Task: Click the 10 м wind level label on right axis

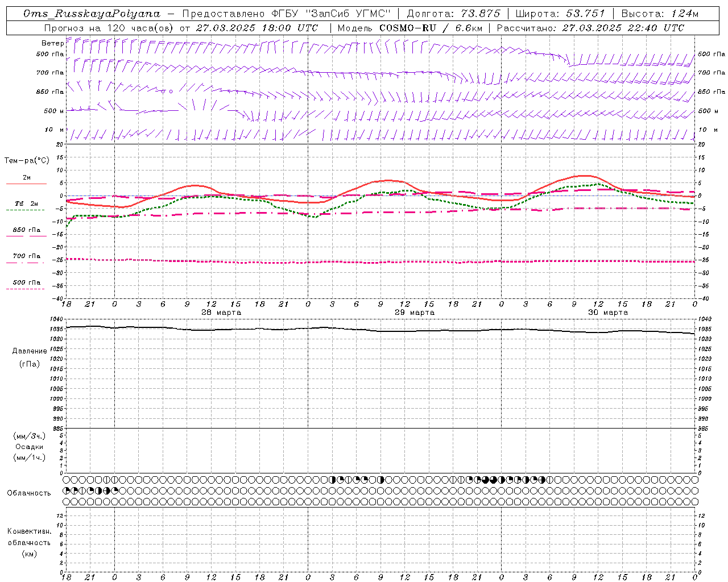Action: [708, 130]
